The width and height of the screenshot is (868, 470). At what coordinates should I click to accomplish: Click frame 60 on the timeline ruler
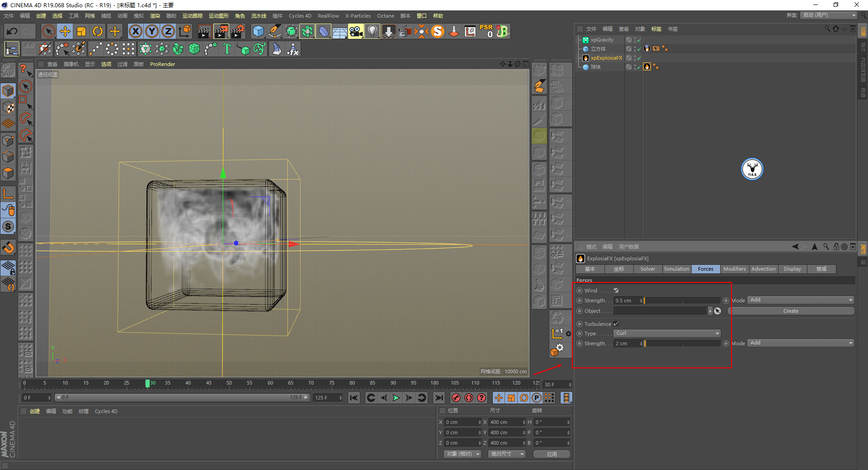pyautogui.click(x=270, y=383)
